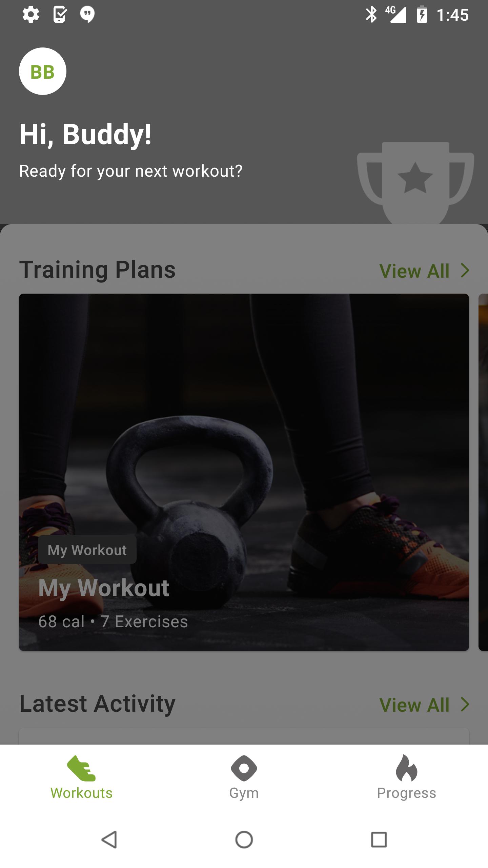488x868 pixels.
Task: Select the Workouts tab label
Action: pyautogui.click(x=81, y=793)
